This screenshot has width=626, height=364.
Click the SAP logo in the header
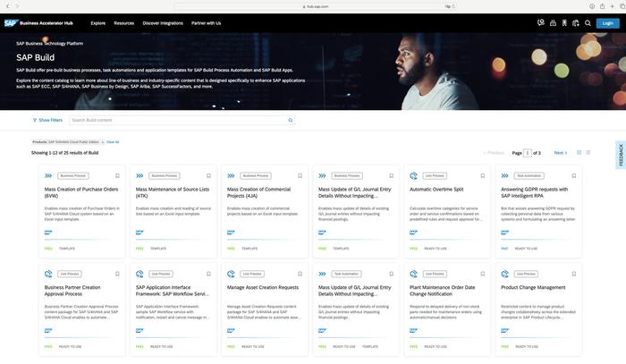pyautogui.click(x=10, y=23)
